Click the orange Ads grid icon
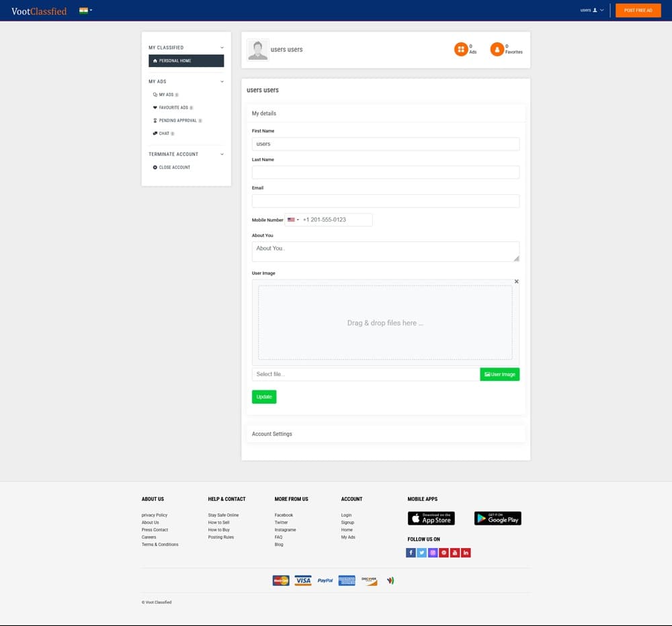 [460, 49]
